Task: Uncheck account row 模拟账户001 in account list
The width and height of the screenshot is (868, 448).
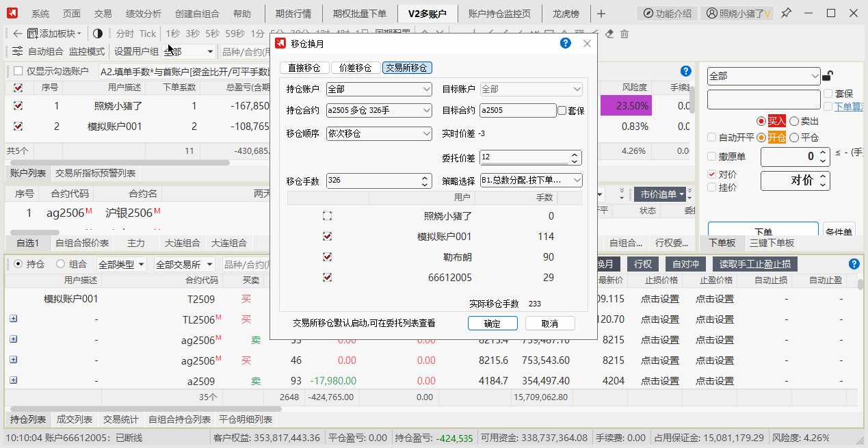Action: pos(18,127)
